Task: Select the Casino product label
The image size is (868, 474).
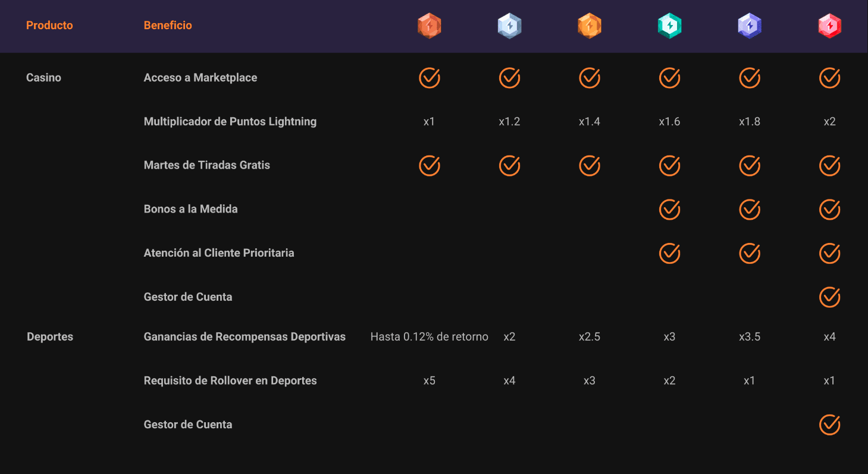Action: pos(43,78)
